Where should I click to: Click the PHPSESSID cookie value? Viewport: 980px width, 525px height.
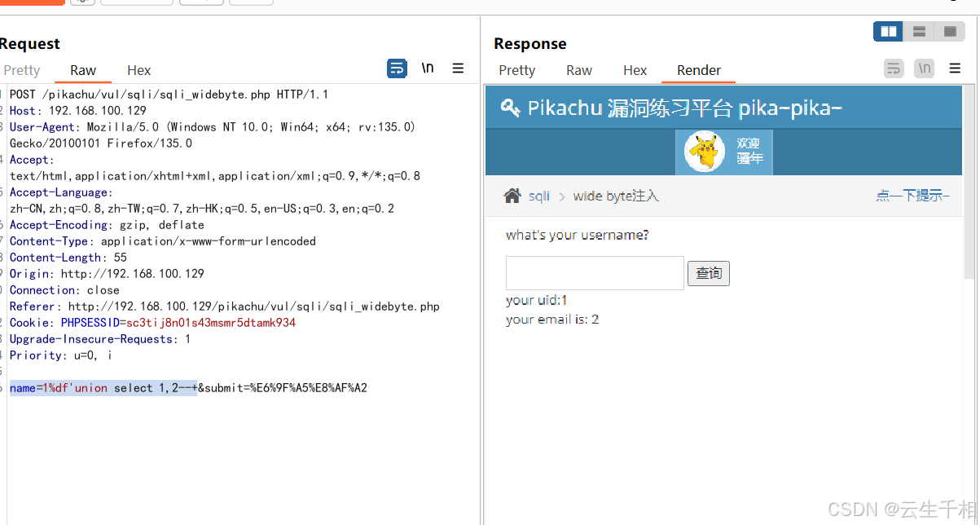pyautogui.click(x=211, y=323)
